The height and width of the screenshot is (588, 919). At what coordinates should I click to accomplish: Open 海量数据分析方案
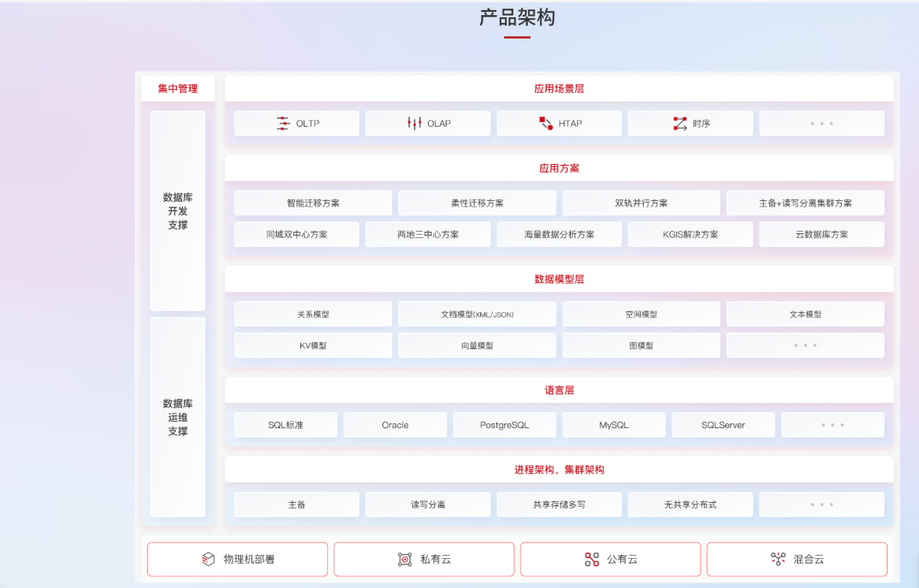click(x=559, y=234)
